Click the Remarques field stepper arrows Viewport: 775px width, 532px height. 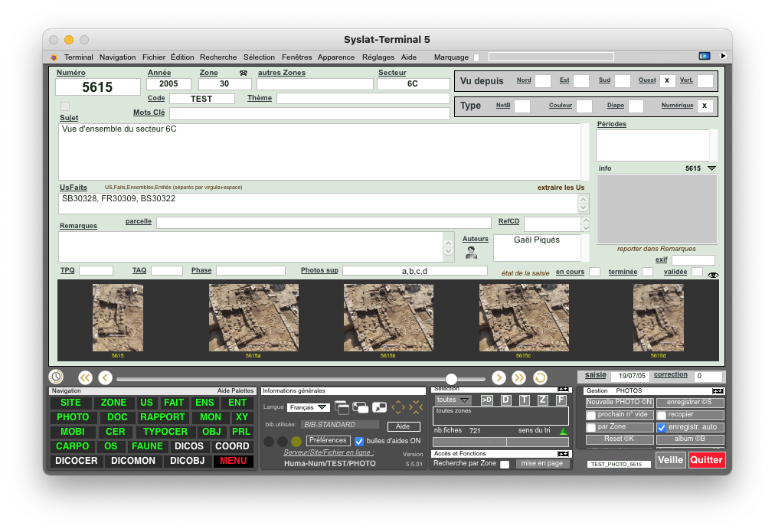448,247
